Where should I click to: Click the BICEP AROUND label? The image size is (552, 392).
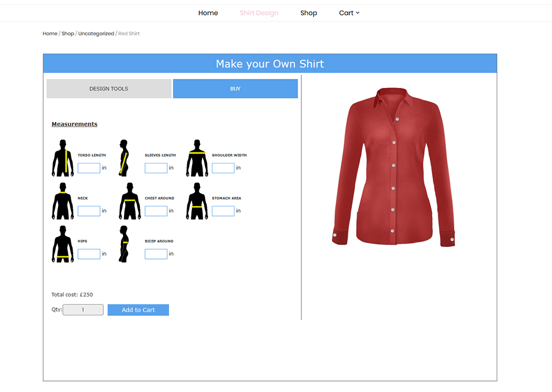pyautogui.click(x=159, y=241)
